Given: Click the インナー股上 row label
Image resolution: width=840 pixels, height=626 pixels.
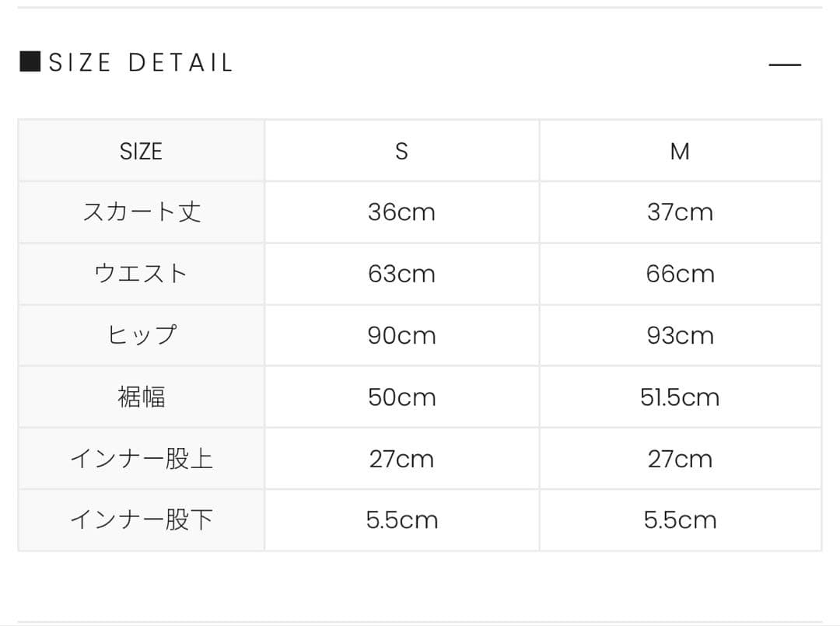Looking at the screenshot, I should point(141,459).
